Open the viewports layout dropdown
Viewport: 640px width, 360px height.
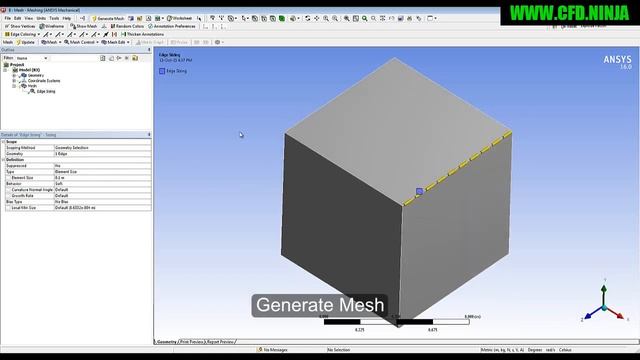pyautogui.click(x=432, y=18)
